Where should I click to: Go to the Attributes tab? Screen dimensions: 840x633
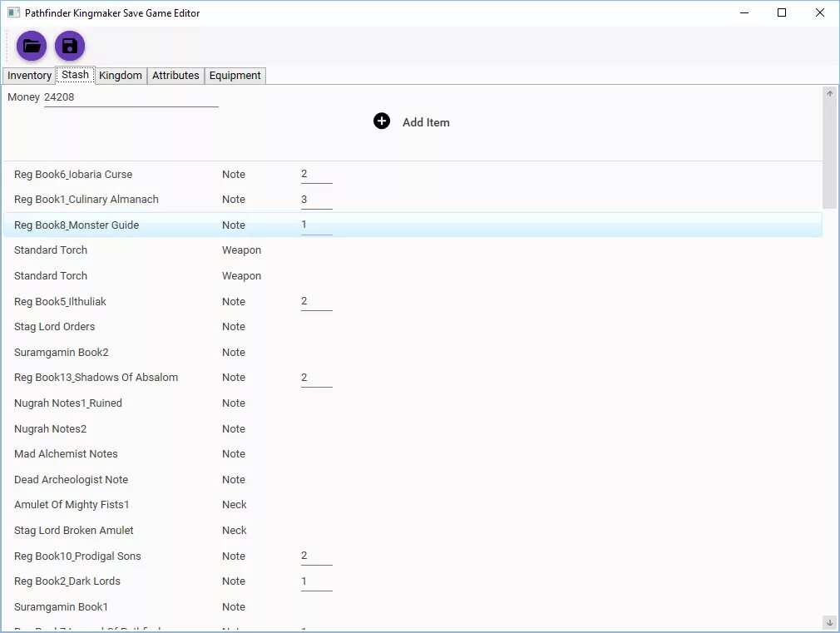[x=175, y=76]
